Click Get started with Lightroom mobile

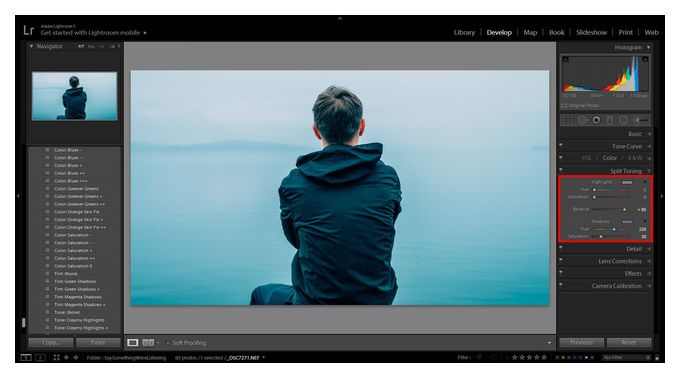[90, 33]
